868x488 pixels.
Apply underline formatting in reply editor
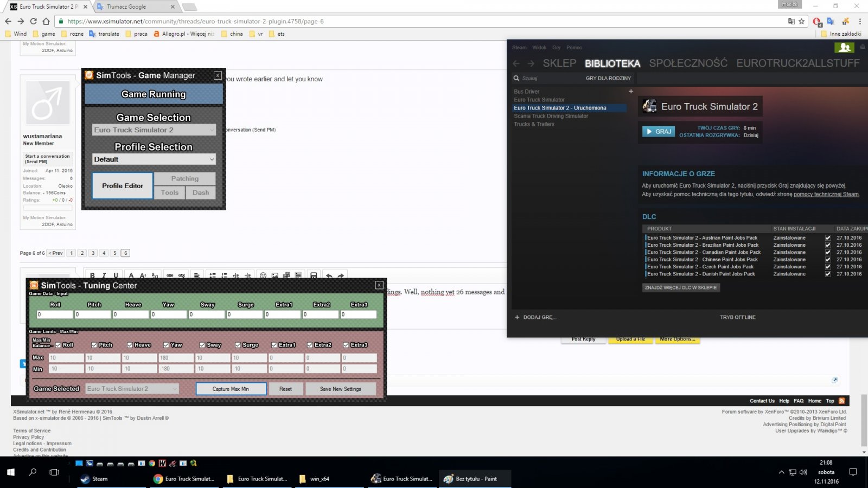pyautogui.click(x=116, y=275)
